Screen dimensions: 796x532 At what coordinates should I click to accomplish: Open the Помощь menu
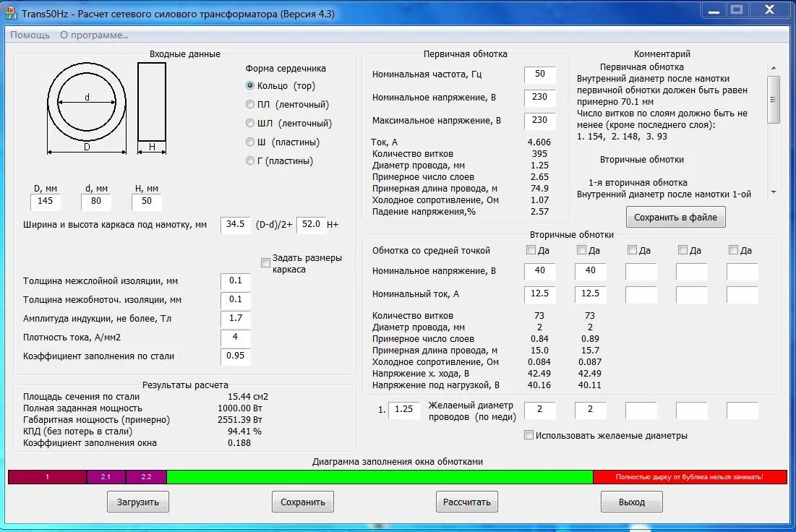point(30,35)
